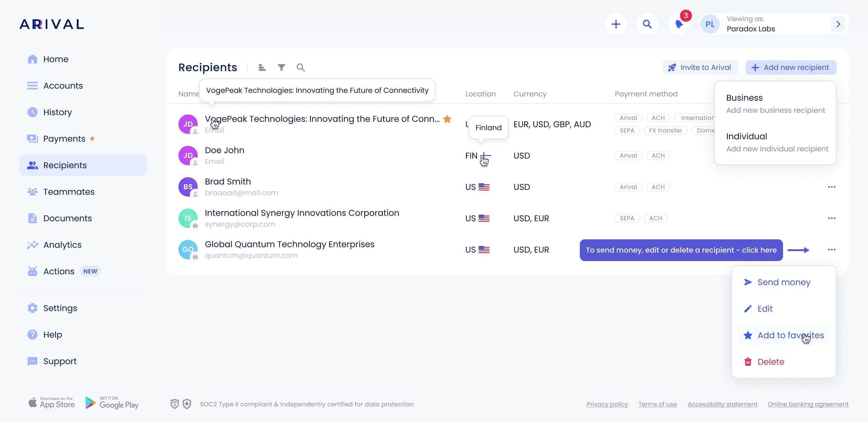The width and height of the screenshot is (868, 422).
Task: Select Recipients in sidebar
Action: coord(83,165)
